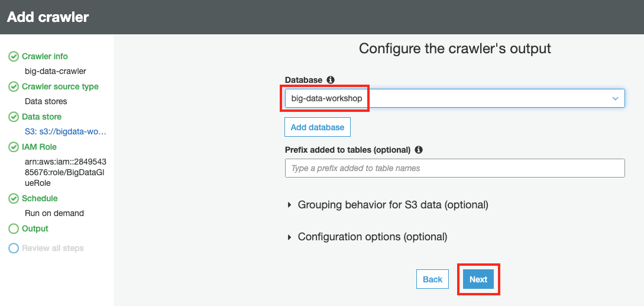Click the Database info icon
This screenshot has width=644, height=306.
pyautogui.click(x=331, y=80)
